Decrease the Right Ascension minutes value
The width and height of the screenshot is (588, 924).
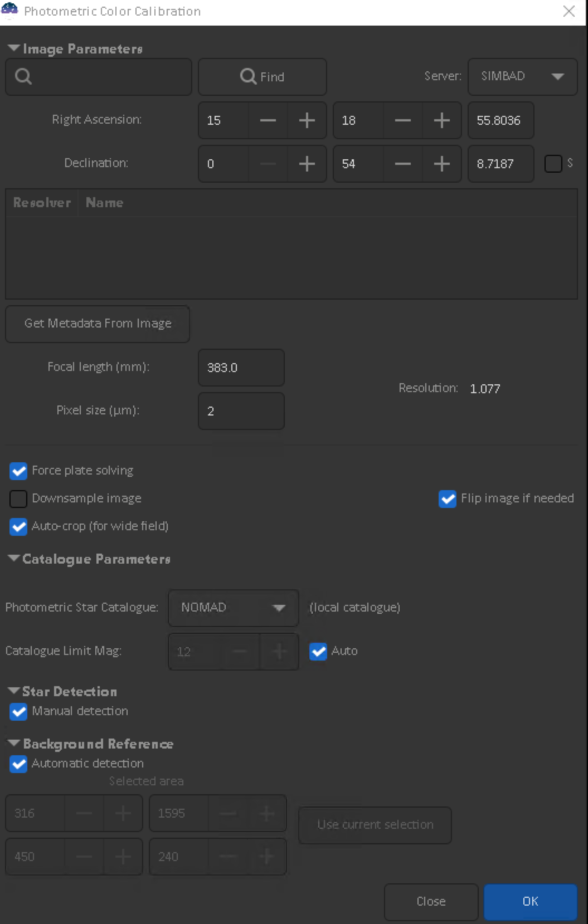pos(403,120)
